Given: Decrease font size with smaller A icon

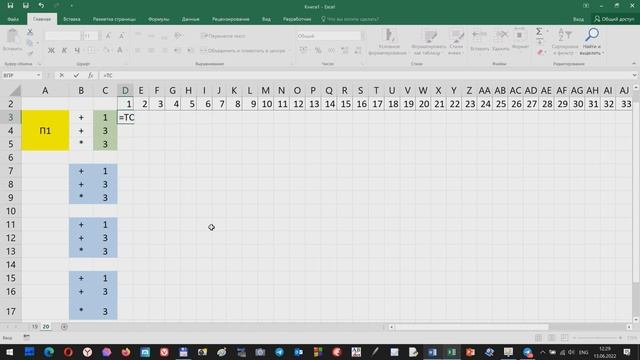Looking at the screenshot, I should (x=122, y=36).
